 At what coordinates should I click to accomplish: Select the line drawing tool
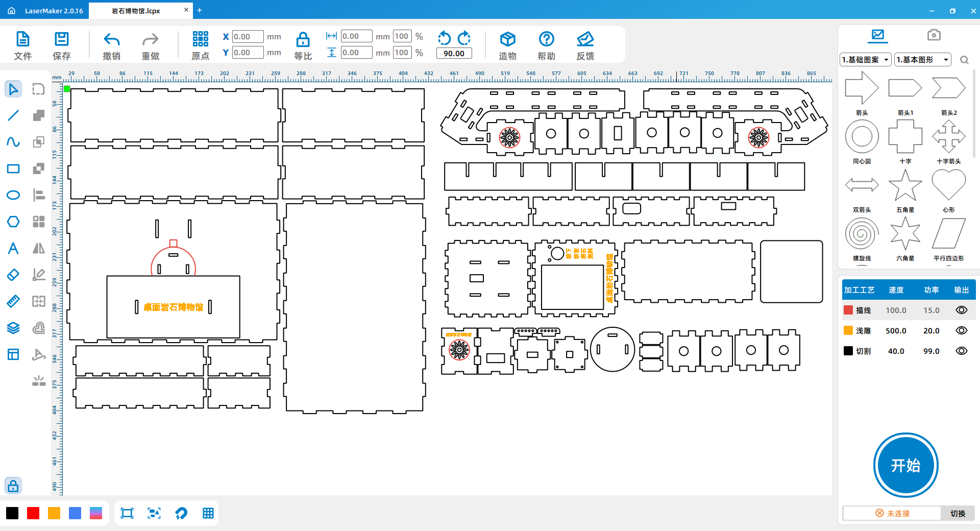pos(13,115)
